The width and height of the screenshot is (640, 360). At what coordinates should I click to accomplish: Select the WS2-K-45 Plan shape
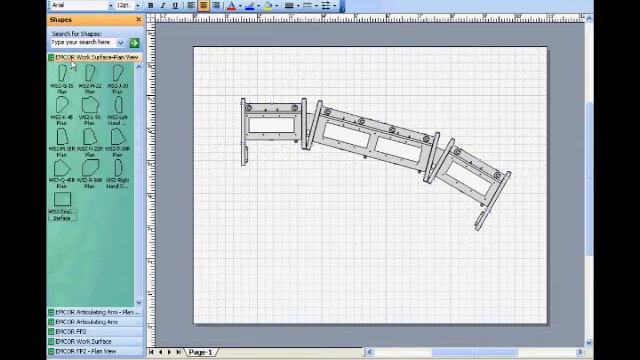click(62, 111)
